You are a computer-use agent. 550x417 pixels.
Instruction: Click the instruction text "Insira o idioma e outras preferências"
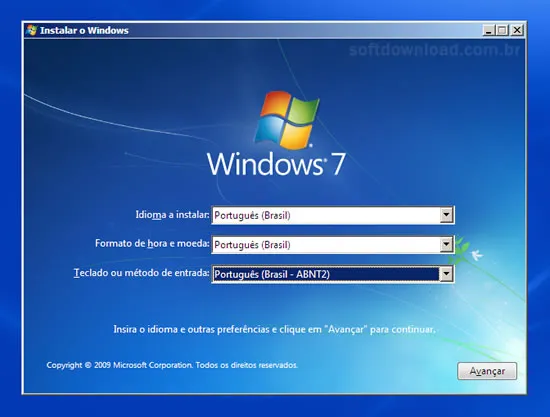pyautogui.click(x=192, y=330)
